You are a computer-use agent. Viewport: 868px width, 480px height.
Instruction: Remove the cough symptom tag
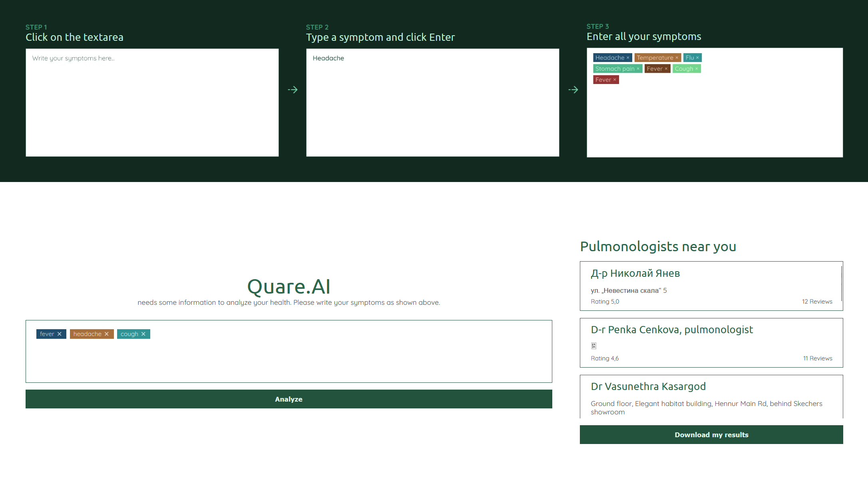(143, 334)
